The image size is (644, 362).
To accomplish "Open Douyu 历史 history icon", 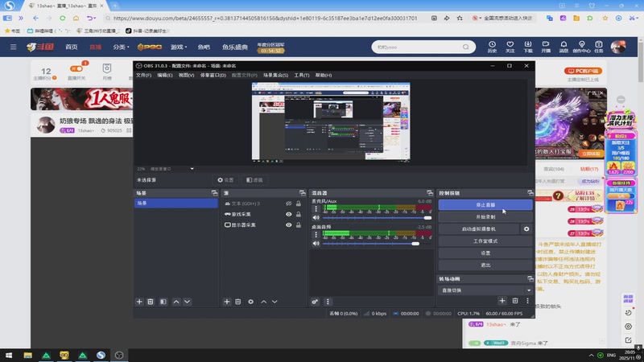I will pos(492,47).
